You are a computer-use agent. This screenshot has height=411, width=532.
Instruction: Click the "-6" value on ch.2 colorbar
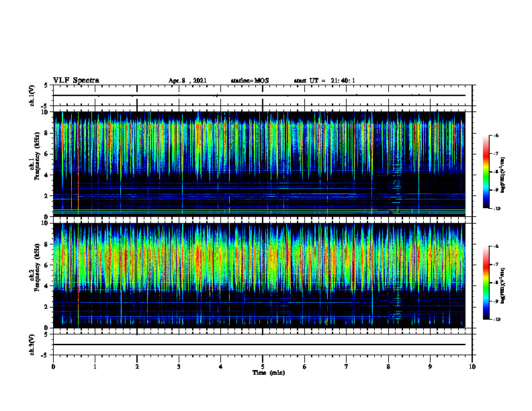click(x=495, y=246)
